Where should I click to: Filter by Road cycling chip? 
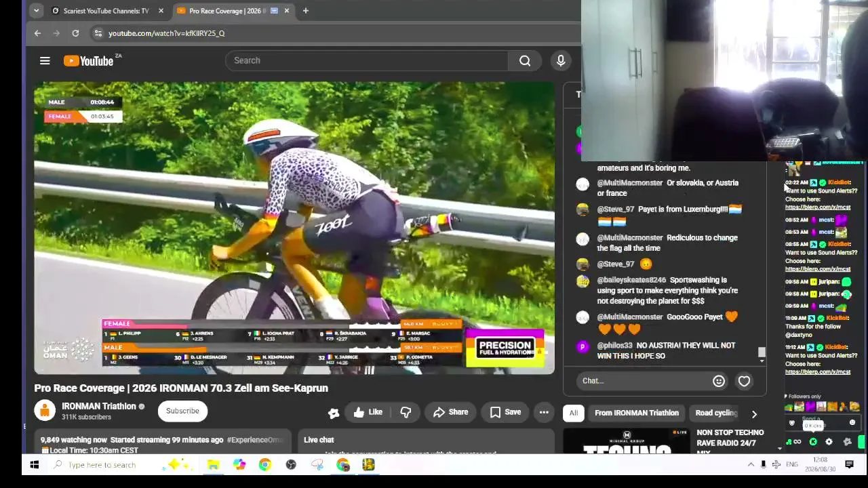715,413
